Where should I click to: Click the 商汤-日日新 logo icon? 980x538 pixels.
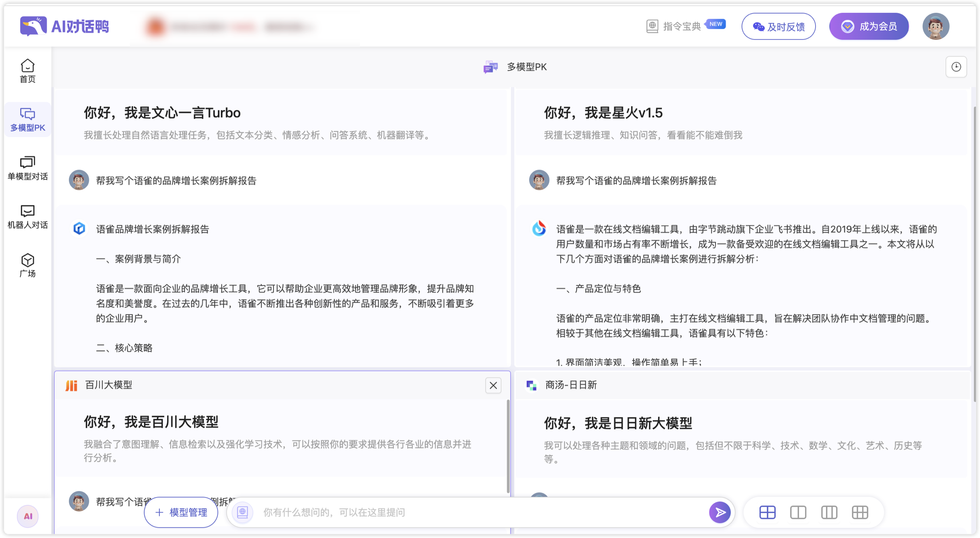(x=532, y=385)
